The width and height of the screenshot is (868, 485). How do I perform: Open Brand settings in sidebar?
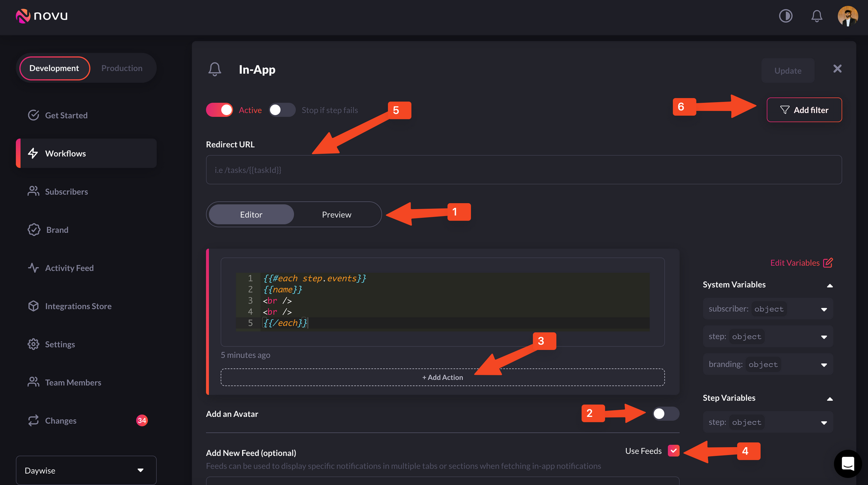point(57,230)
